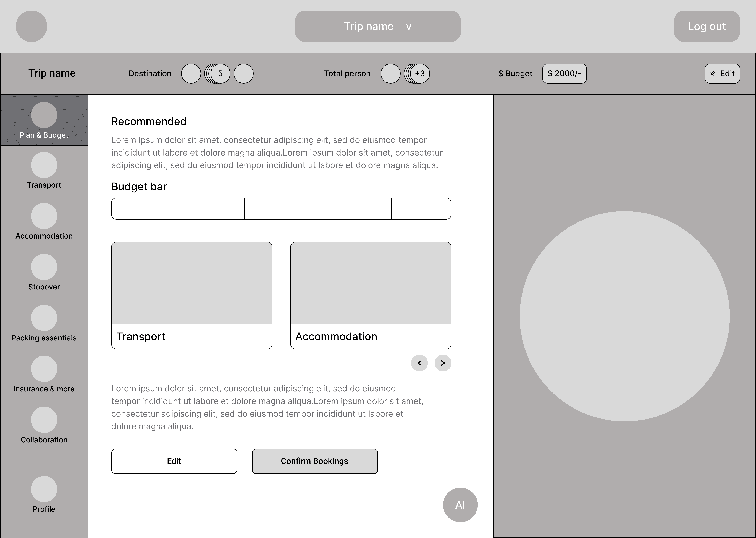Click the Transport sidebar icon

pyautogui.click(x=44, y=165)
